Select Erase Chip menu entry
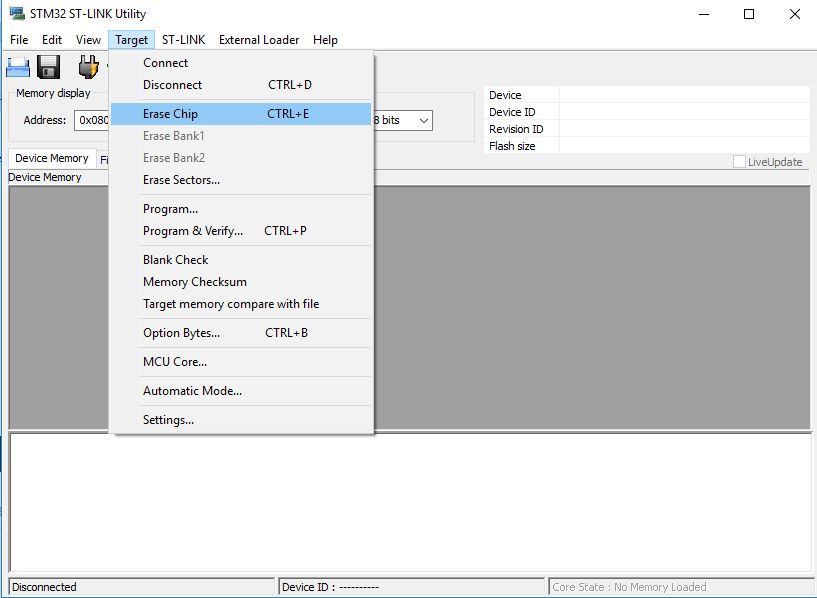Image resolution: width=817 pixels, height=598 pixels. [x=241, y=114]
